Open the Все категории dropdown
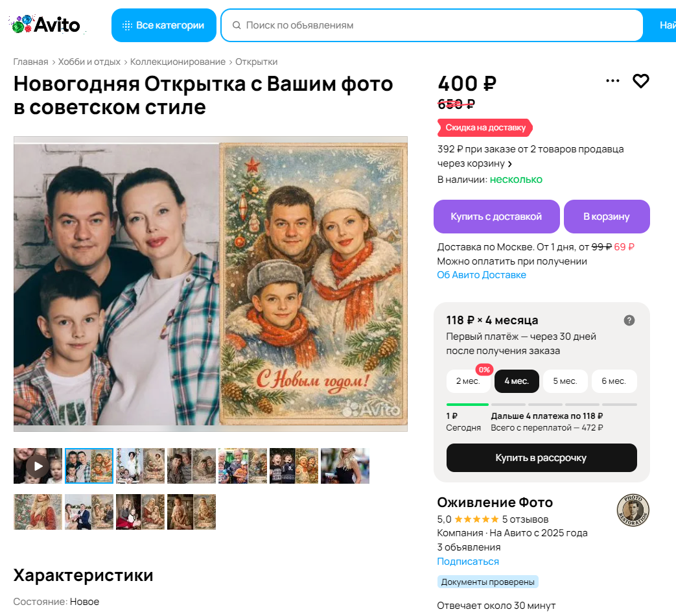This screenshot has height=616, width=676. pyautogui.click(x=164, y=25)
